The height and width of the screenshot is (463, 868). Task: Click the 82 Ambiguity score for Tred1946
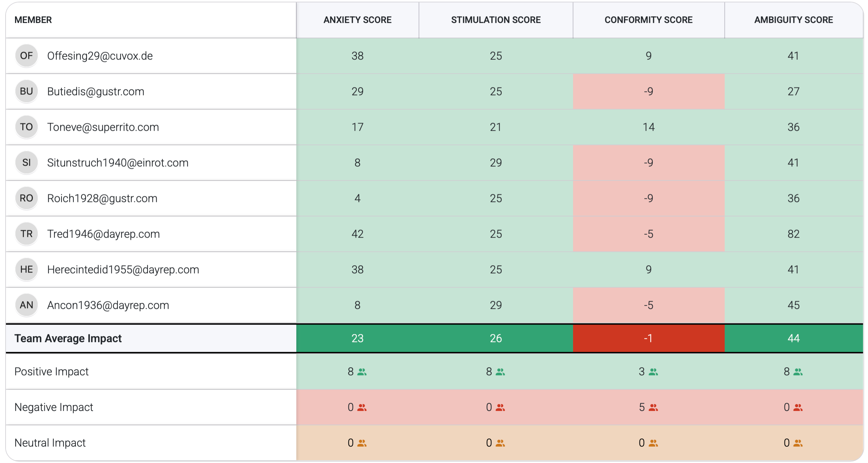click(793, 234)
